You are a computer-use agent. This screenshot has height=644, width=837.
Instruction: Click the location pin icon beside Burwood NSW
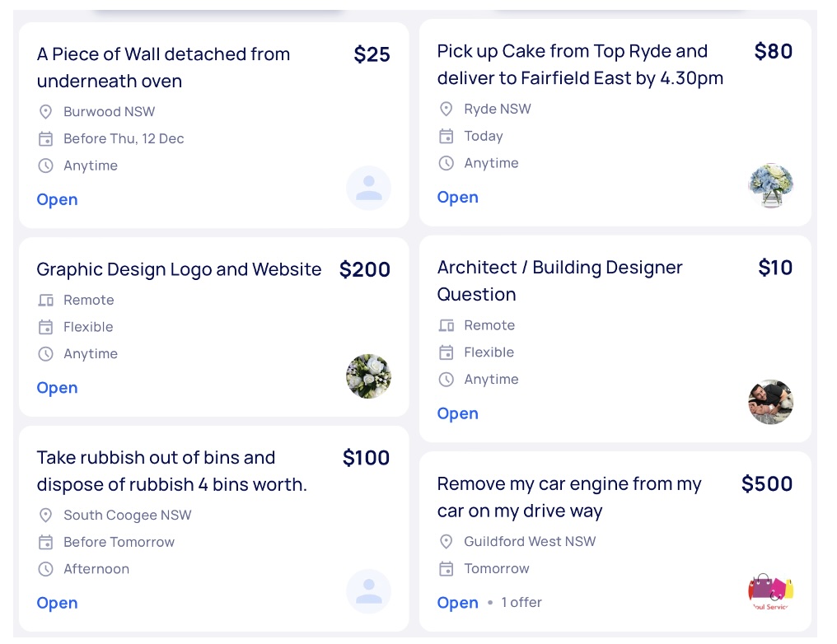46,111
